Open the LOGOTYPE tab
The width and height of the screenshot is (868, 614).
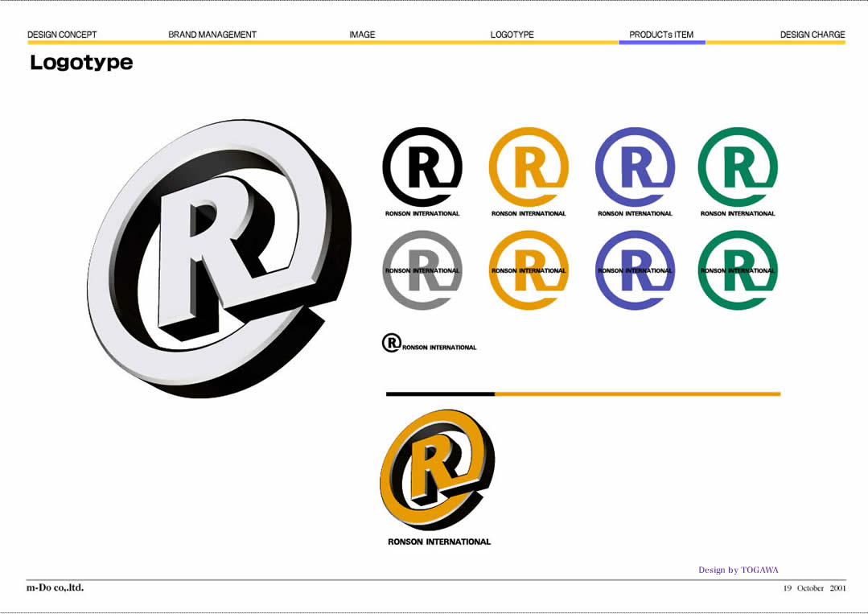pos(512,35)
